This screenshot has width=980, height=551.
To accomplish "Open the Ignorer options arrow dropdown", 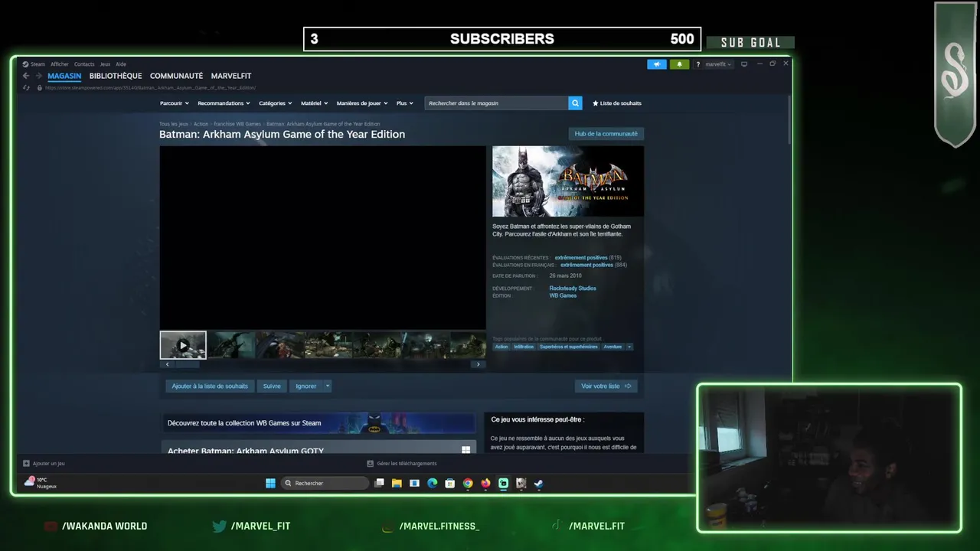I will click(327, 386).
